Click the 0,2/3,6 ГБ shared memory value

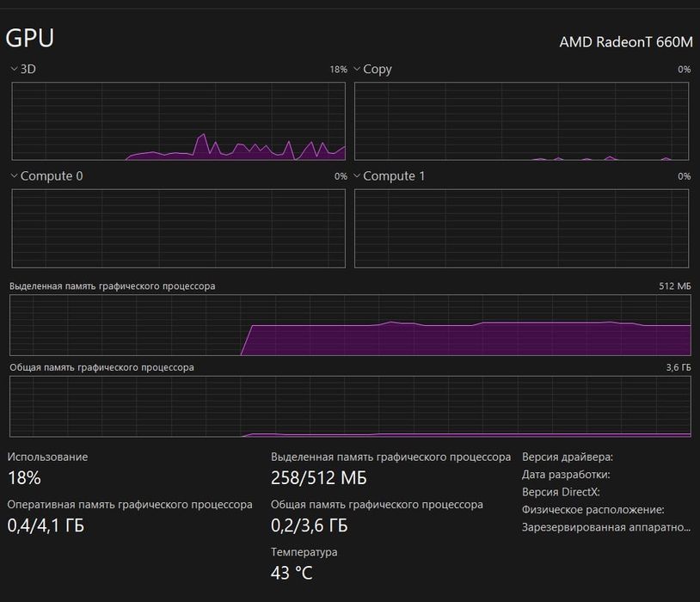pos(309,525)
